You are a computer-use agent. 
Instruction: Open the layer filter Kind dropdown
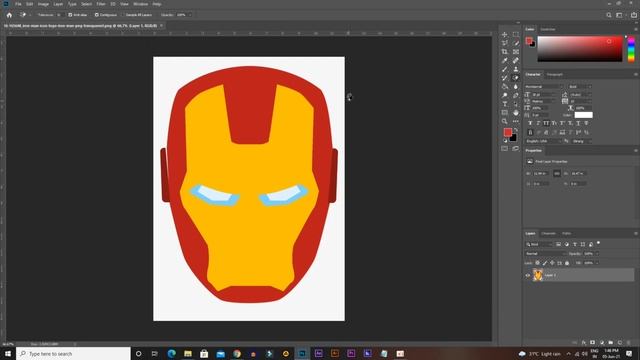click(x=539, y=244)
